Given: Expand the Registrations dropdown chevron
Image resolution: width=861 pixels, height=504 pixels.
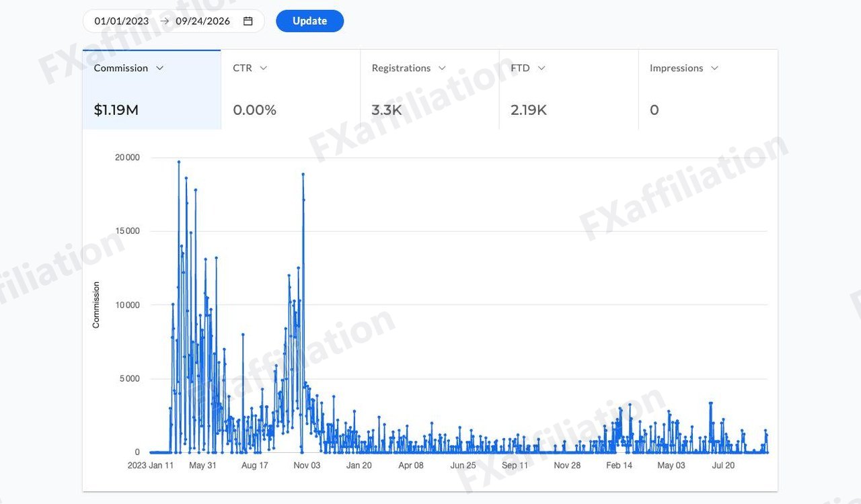Looking at the screenshot, I should tap(442, 68).
